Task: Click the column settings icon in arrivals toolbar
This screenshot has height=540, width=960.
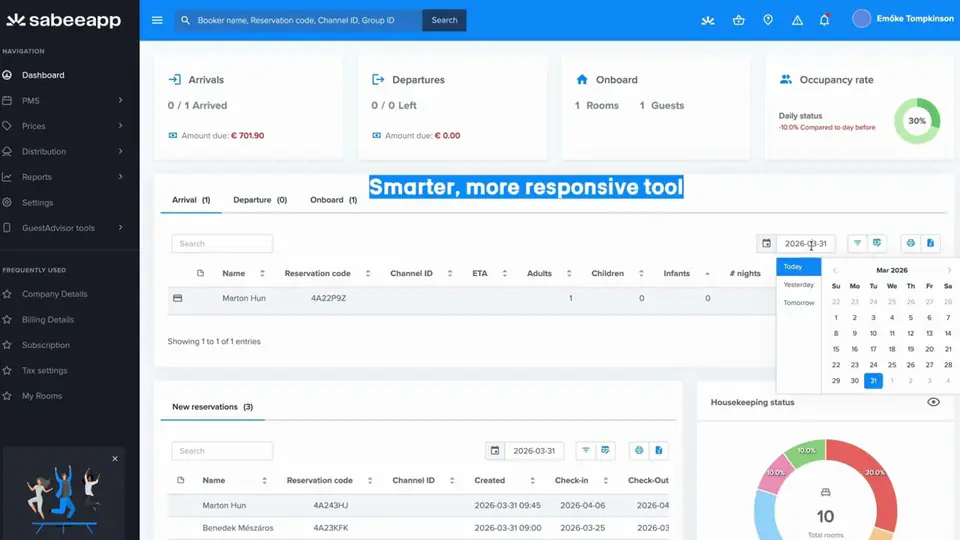Action: (877, 243)
